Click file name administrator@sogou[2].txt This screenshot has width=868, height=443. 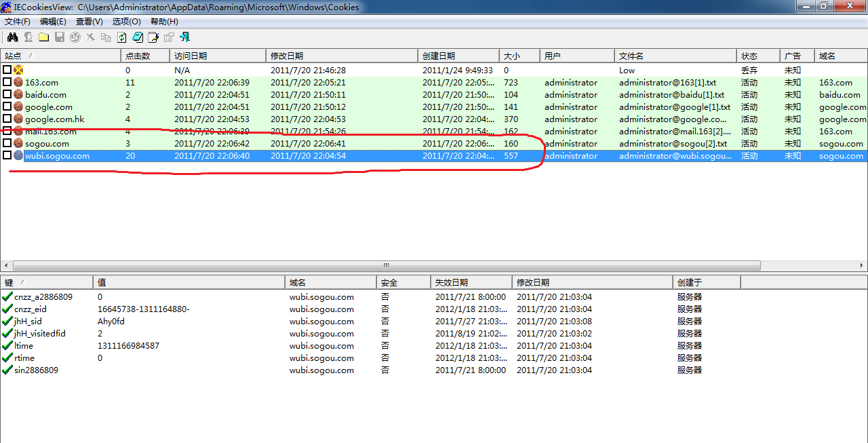click(673, 144)
